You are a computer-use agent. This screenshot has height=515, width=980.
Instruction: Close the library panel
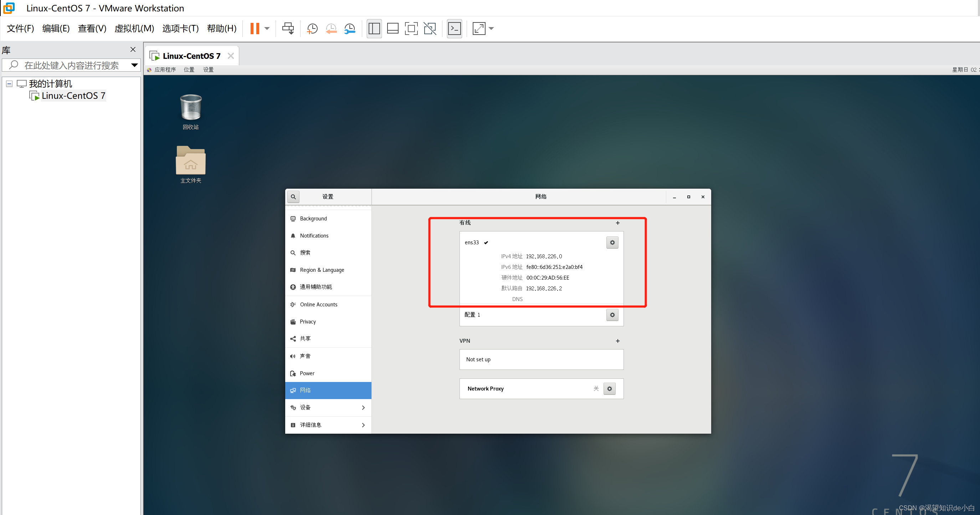pos(133,50)
